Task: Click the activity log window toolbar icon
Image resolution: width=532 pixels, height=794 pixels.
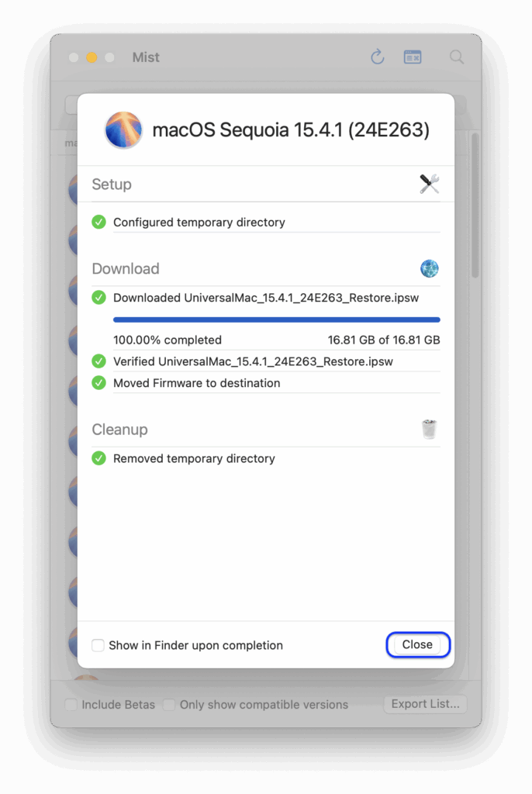Action: pyautogui.click(x=413, y=57)
